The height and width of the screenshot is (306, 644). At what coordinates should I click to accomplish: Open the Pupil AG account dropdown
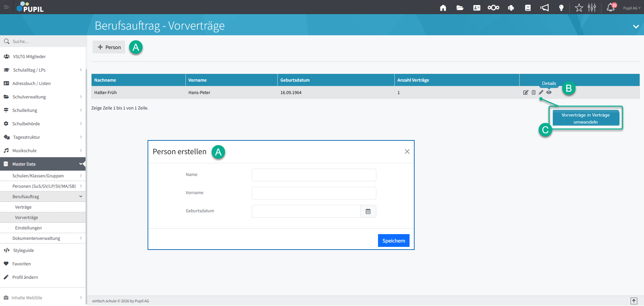(632, 8)
